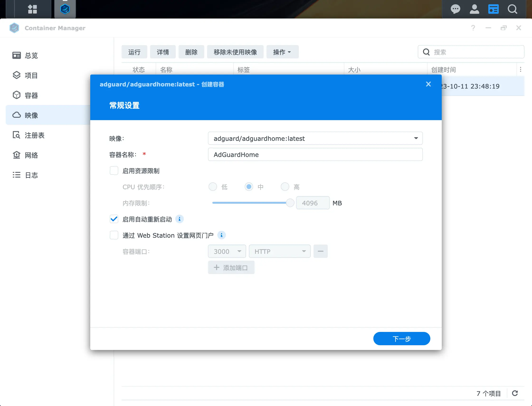Open the widgets panel icon
This screenshot has height=406, width=532.
pyautogui.click(x=493, y=9)
